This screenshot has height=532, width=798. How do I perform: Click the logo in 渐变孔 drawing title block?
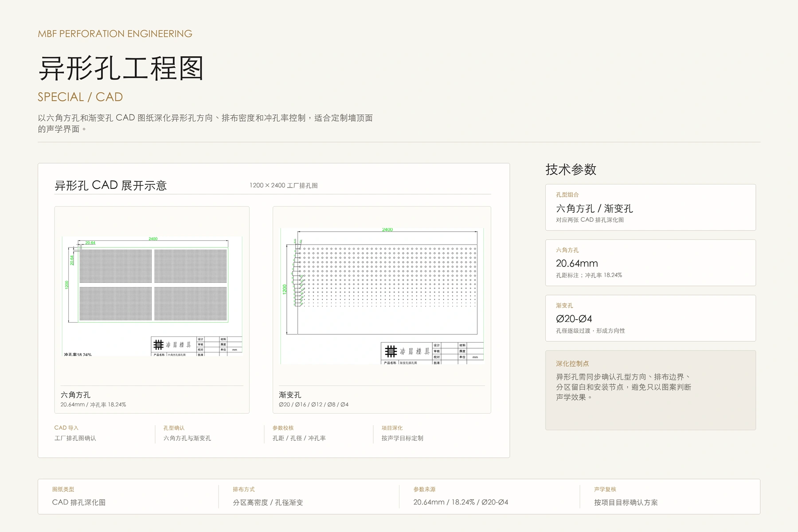(x=391, y=352)
